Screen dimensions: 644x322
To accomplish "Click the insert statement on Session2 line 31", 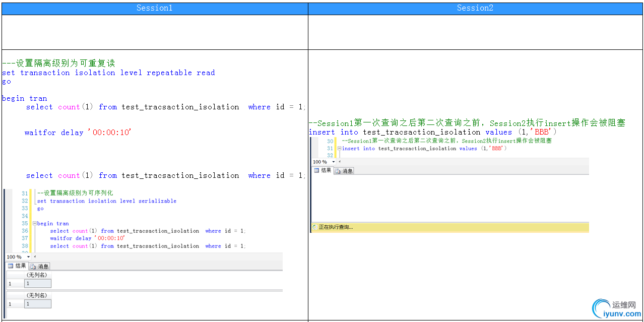I will click(425, 149).
